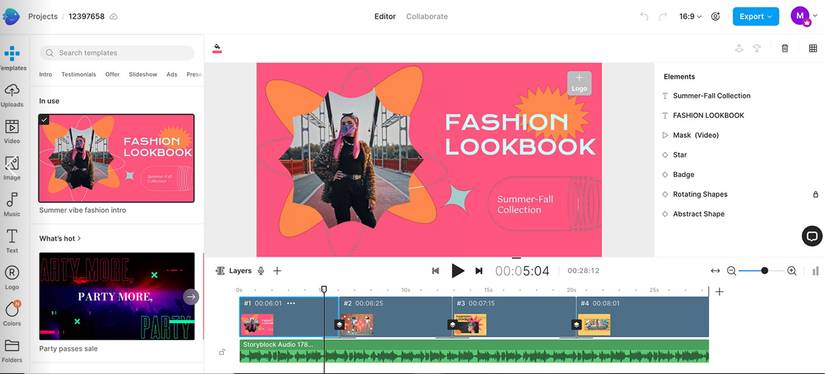Open the Uploads sidebar panel
825x374 pixels.
click(x=12, y=95)
